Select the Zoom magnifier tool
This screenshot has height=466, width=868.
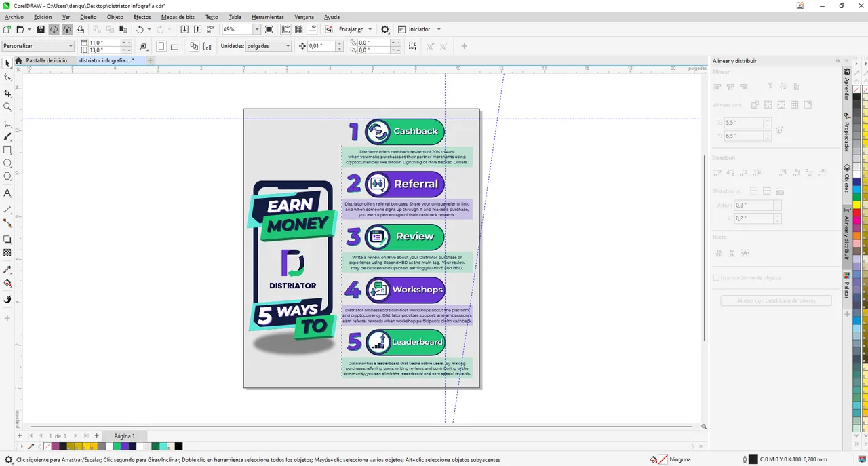pos(7,107)
